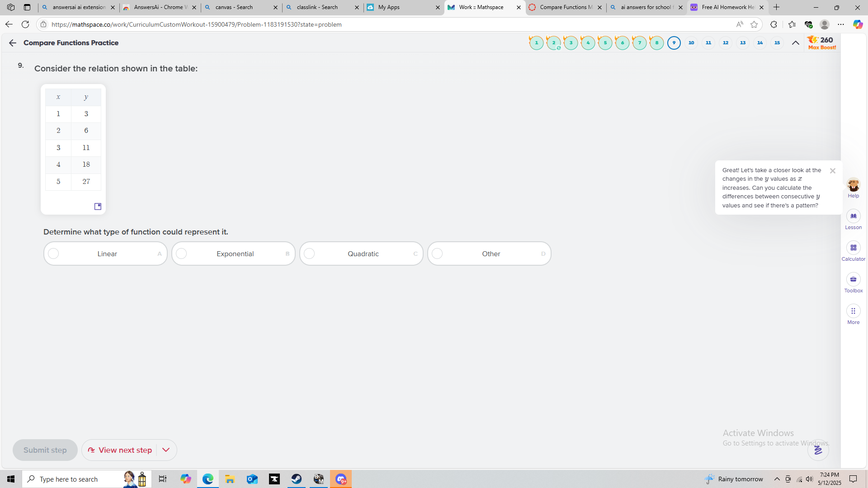This screenshot has height=488, width=868.
Task: Collapse the question number navigation chevron
Action: coord(795,43)
